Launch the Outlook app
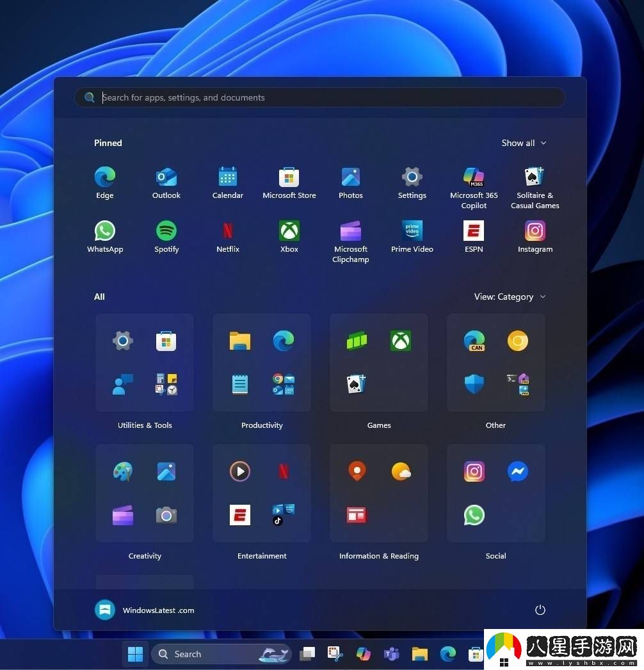The image size is (644, 670). click(x=166, y=178)
